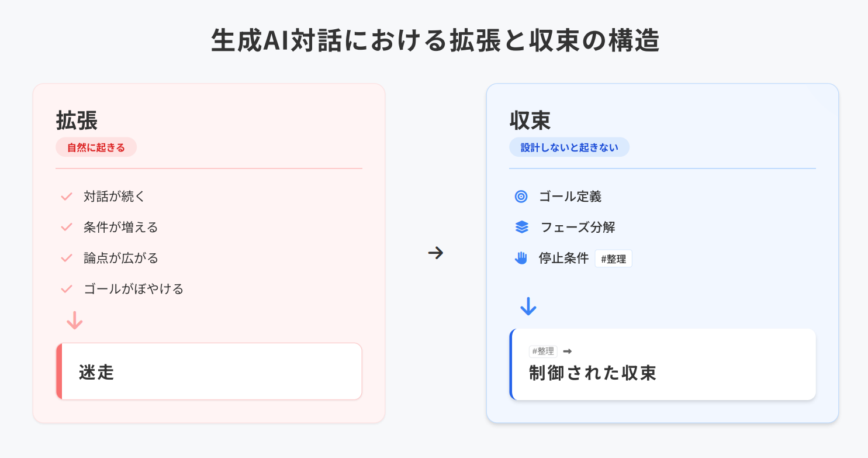Click the 収束 panel heading

[530, 120]
